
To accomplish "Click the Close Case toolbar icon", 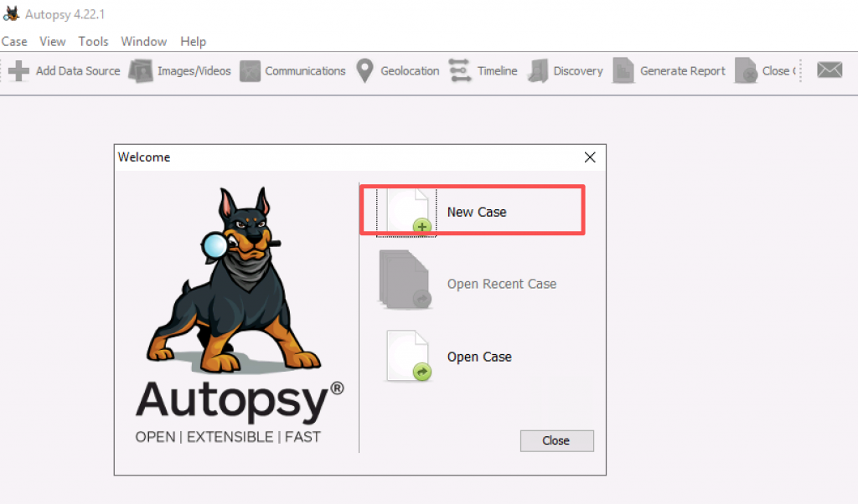I will pos(746,71).
